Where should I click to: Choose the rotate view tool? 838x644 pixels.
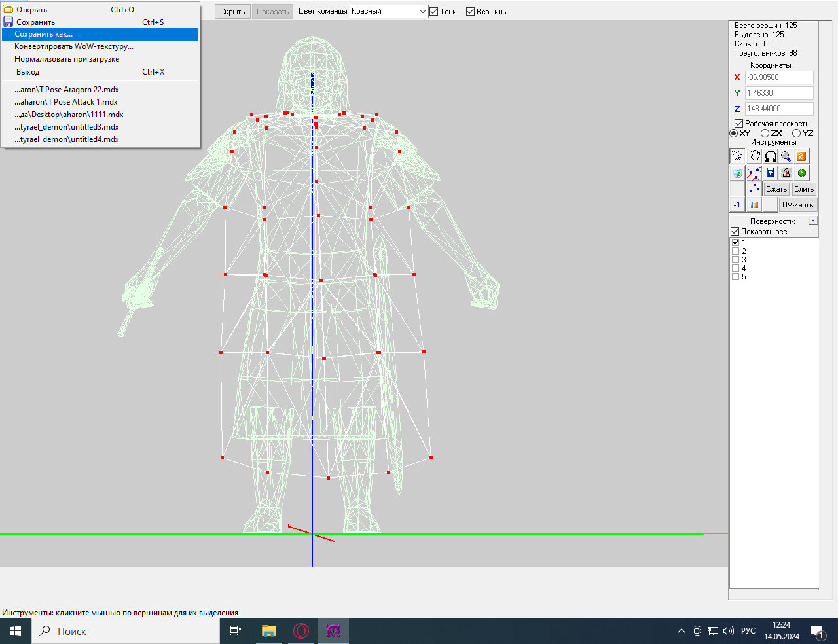(771, 156)
